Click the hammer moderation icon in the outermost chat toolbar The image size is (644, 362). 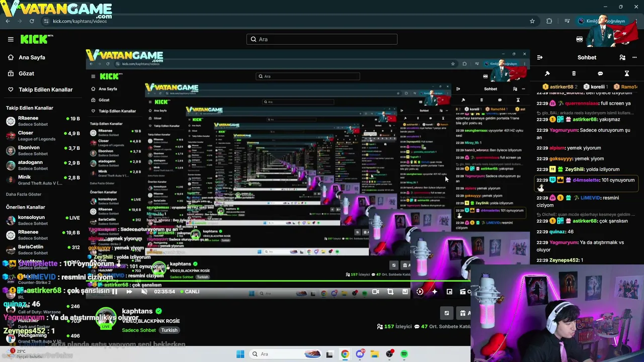547,73
